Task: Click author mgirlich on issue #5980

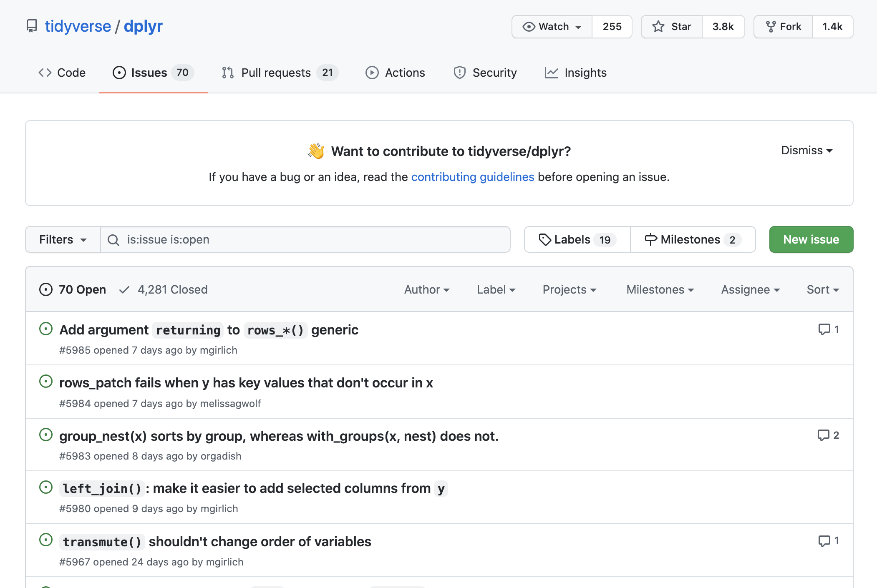Action: click(219, 509)
